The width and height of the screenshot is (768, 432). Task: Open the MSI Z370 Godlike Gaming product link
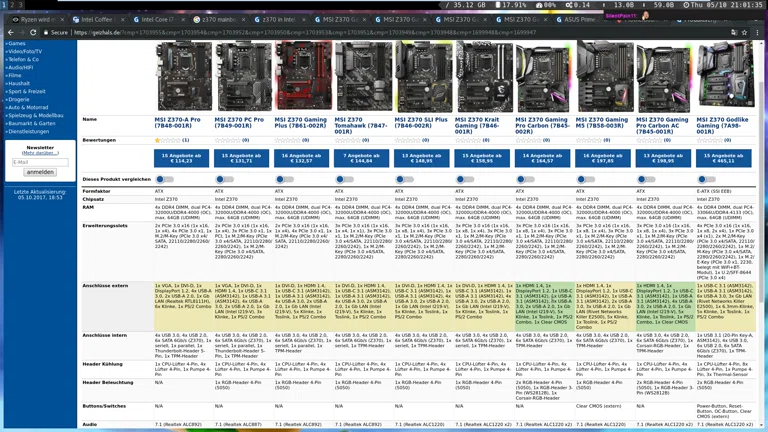pyautogui.click(x=722, y=125)
